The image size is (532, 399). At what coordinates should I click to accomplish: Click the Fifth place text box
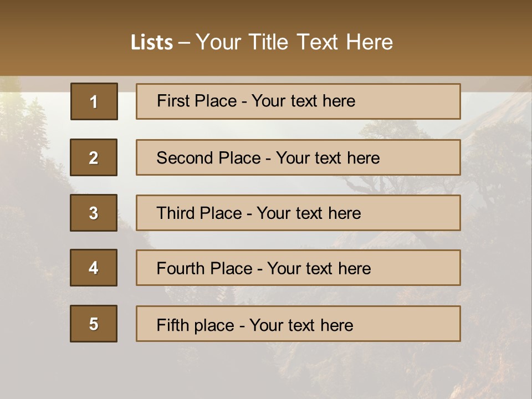(298, 324)
